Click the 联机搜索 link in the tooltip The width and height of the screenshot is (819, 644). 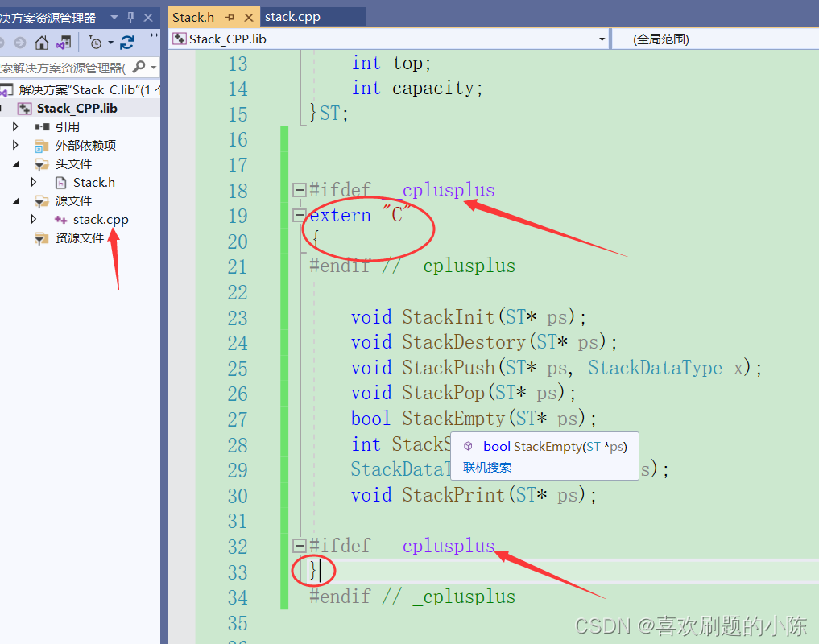(x=486, y=468)
